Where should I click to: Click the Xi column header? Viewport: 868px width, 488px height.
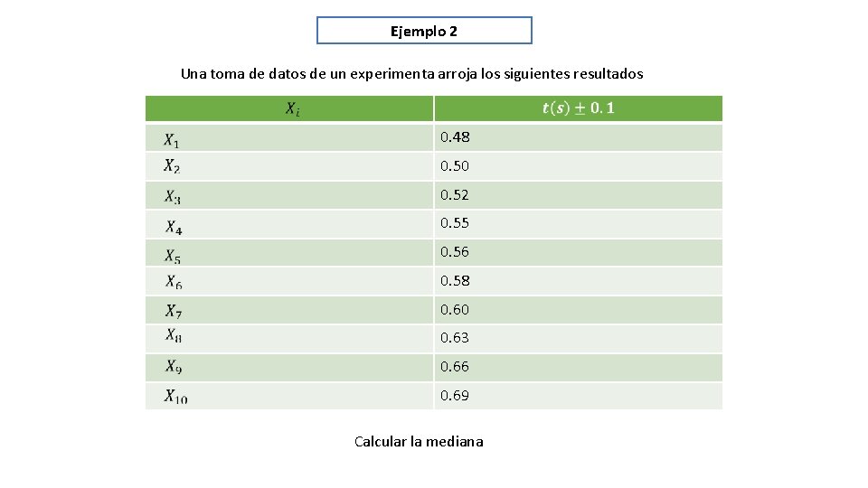(292, 109)
